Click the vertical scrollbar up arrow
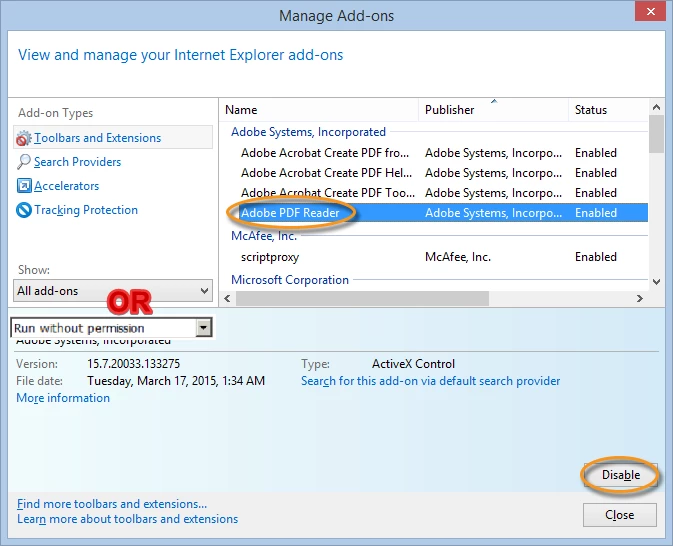The image size is (673, 546). coord(656,107)
